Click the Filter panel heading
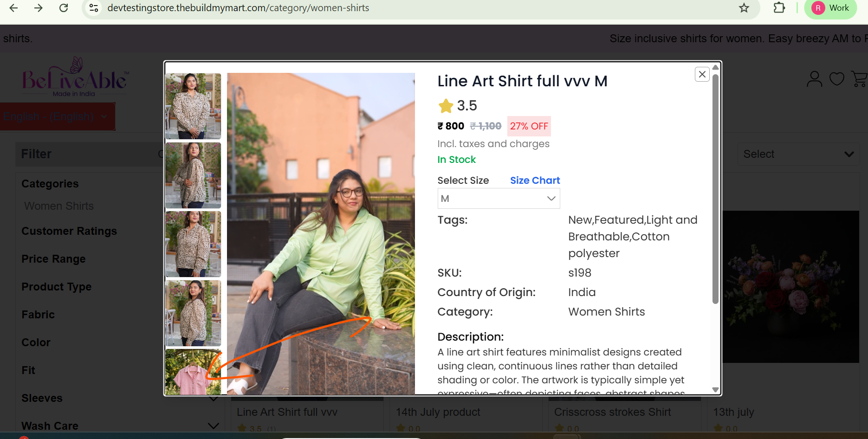 (36, 154)
